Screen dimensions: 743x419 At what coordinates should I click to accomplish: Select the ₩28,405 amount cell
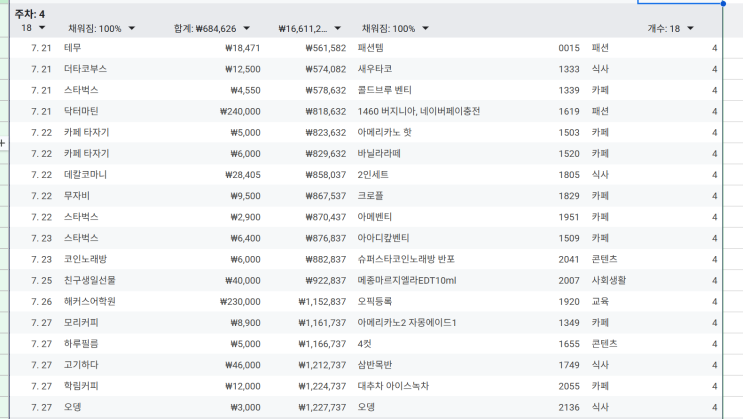coord(243,175)
